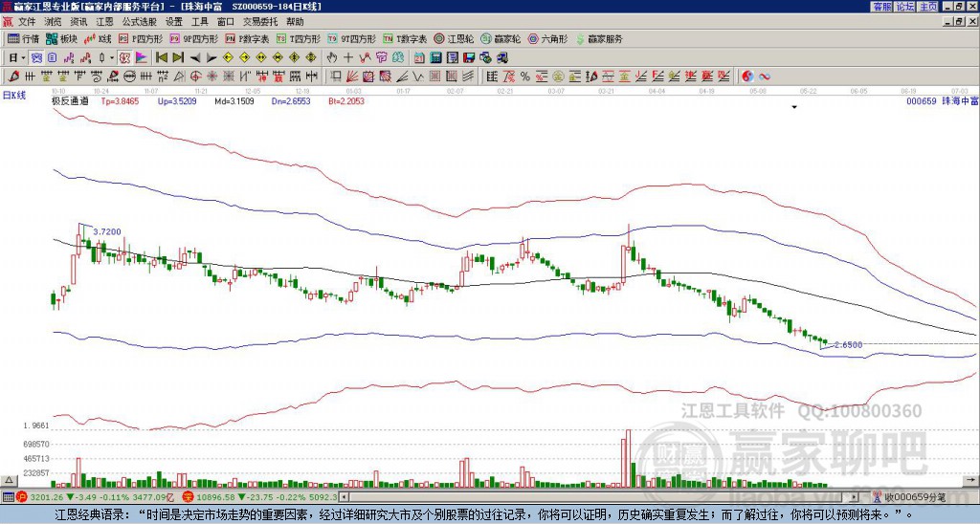Select the circled 金 golden ratio tool
The width and height of the screenshot is (980, 524).
558,76
